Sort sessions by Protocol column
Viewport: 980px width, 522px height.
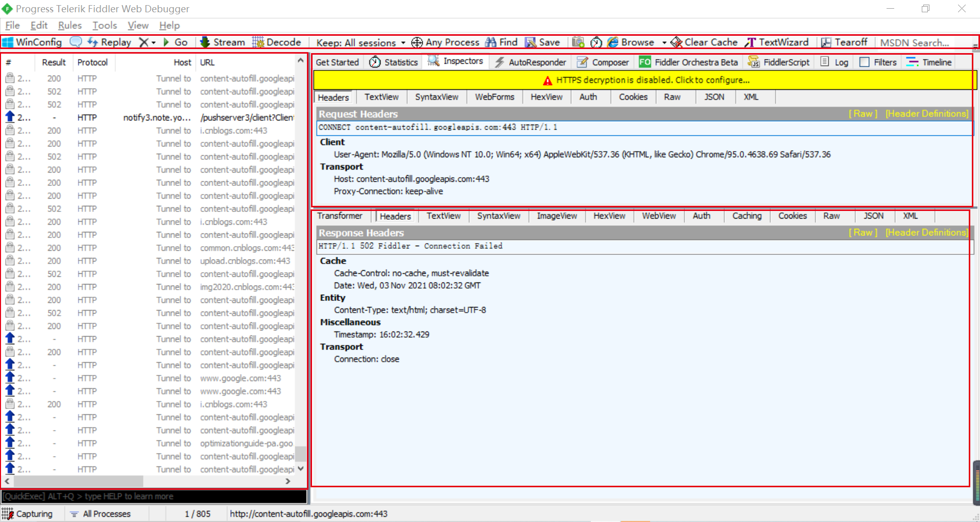click(x=92, y=62)
